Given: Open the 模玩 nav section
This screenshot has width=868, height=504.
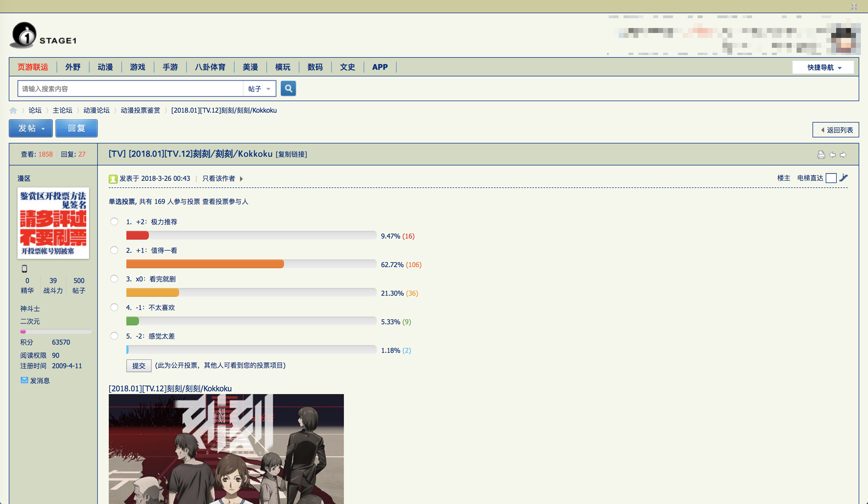Looking at the screenshot, I should (283, 67).
